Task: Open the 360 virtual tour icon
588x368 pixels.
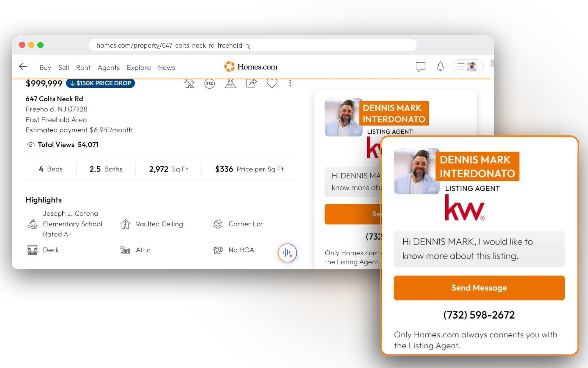Action: tap(210, 84)
